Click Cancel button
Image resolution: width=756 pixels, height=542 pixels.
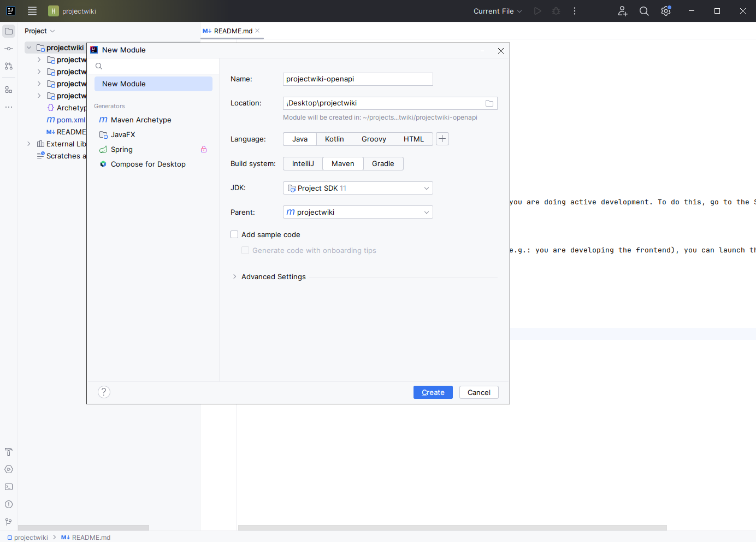[479, 392]
